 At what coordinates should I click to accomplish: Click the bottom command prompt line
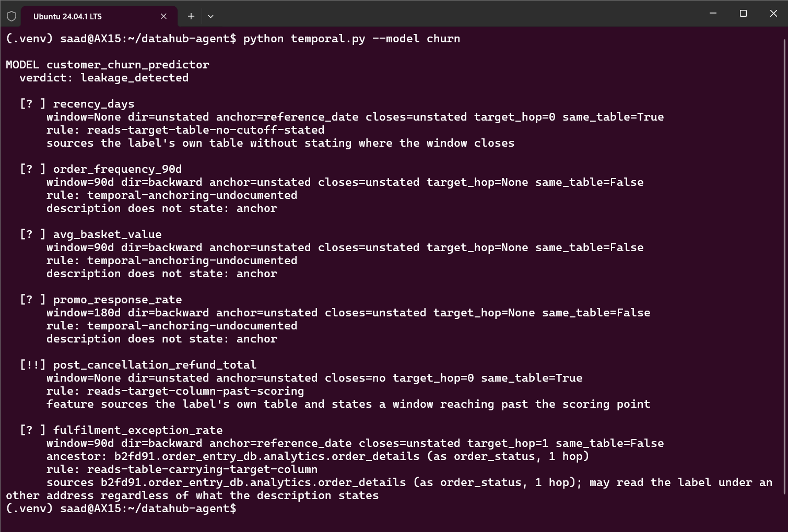tap(121, 509)
